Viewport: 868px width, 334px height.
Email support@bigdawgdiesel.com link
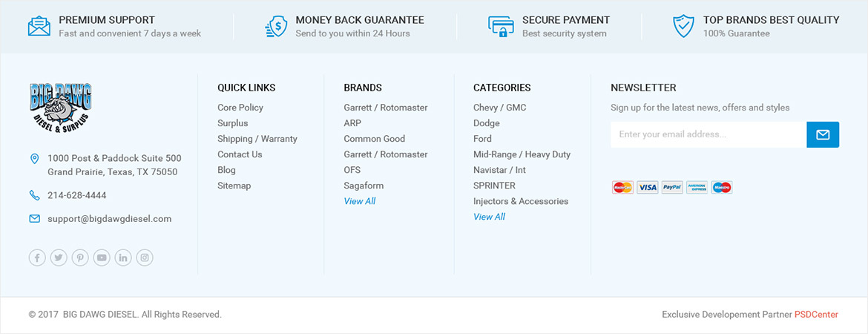[110, 219]
